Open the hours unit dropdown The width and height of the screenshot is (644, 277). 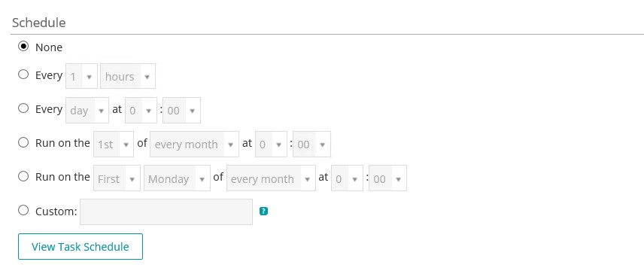[128, 76]
